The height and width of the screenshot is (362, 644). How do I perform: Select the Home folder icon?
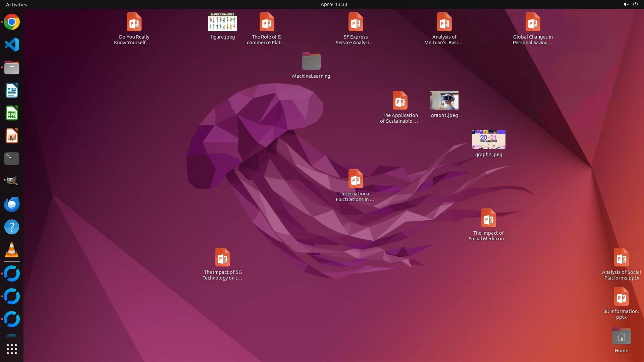click(621, 337)
